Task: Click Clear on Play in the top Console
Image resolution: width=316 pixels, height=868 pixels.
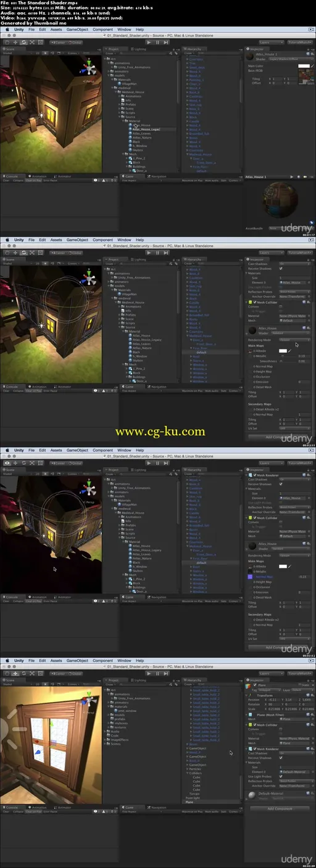Action: (x=32, y=181)
